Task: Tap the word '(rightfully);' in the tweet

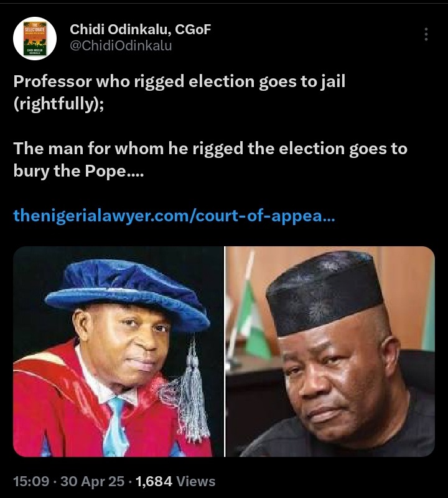Action: [x=58, y=104]
